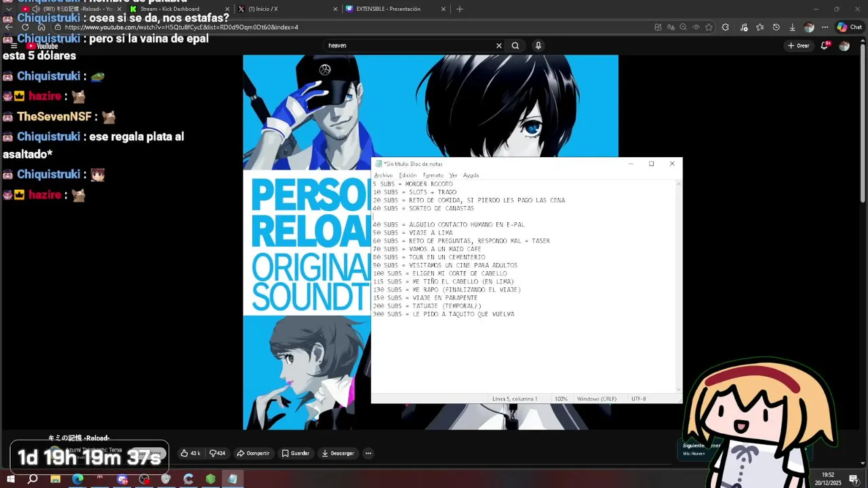
Task: Open the Edge profile avatar
Action: click(808, 27)
